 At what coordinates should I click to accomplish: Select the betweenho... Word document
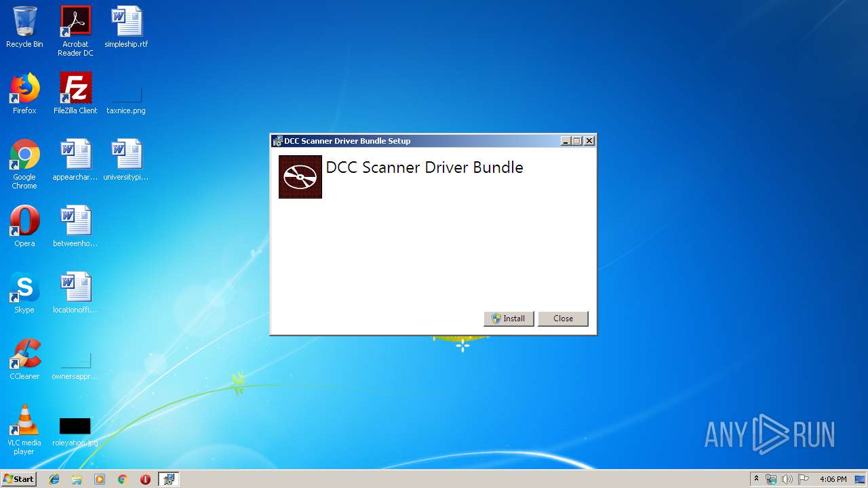click(x=75, y=227)
